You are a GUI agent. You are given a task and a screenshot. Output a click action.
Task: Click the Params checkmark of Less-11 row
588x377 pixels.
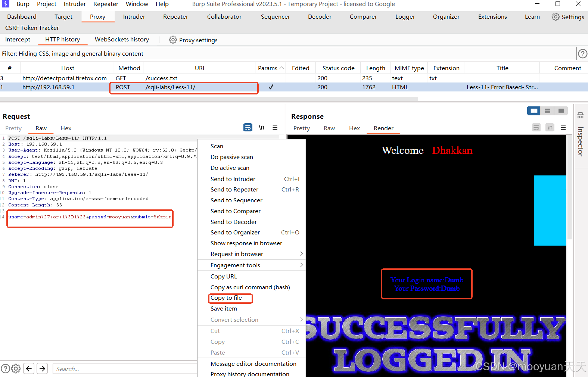click(271, 87)
